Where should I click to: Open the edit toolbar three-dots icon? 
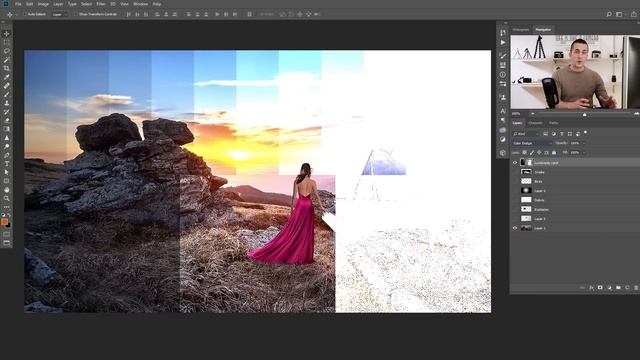7,207
